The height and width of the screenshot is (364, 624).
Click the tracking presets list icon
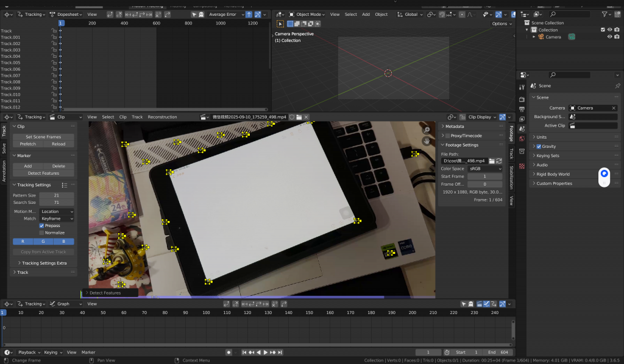point(64,185)
